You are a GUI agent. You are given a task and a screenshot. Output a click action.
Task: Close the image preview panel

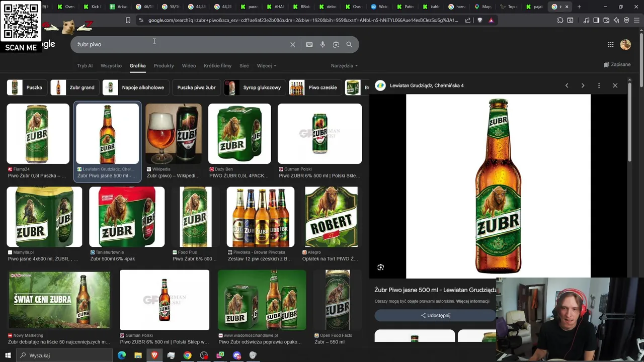pos(615,85)
